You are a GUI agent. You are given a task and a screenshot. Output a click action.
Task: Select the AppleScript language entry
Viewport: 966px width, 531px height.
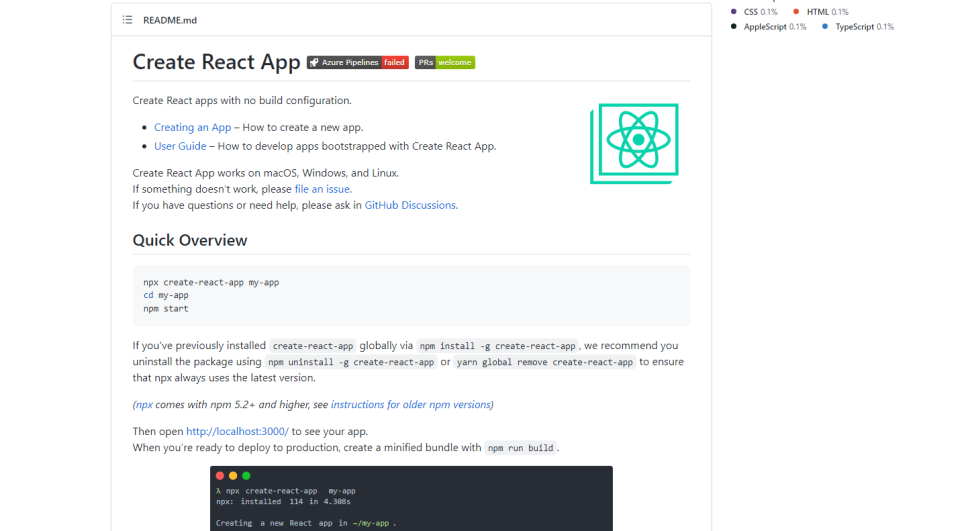tap(774, 26)
